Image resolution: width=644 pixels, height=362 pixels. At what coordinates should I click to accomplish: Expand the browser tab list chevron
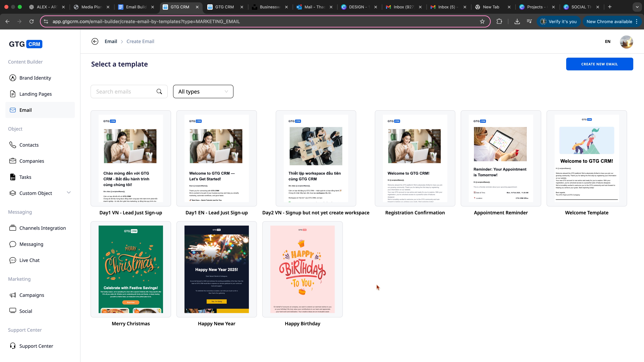click(637, 7)
